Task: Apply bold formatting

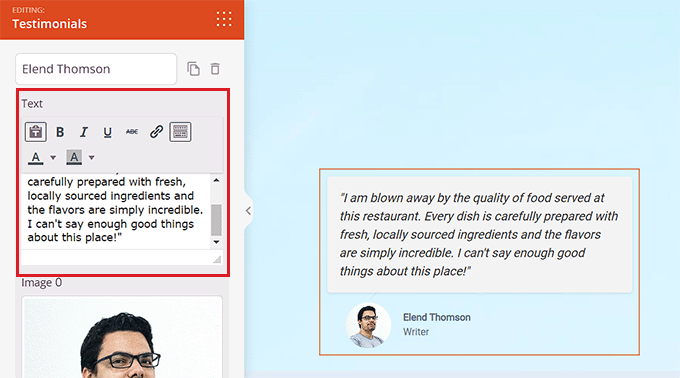Action: [60, 132]
